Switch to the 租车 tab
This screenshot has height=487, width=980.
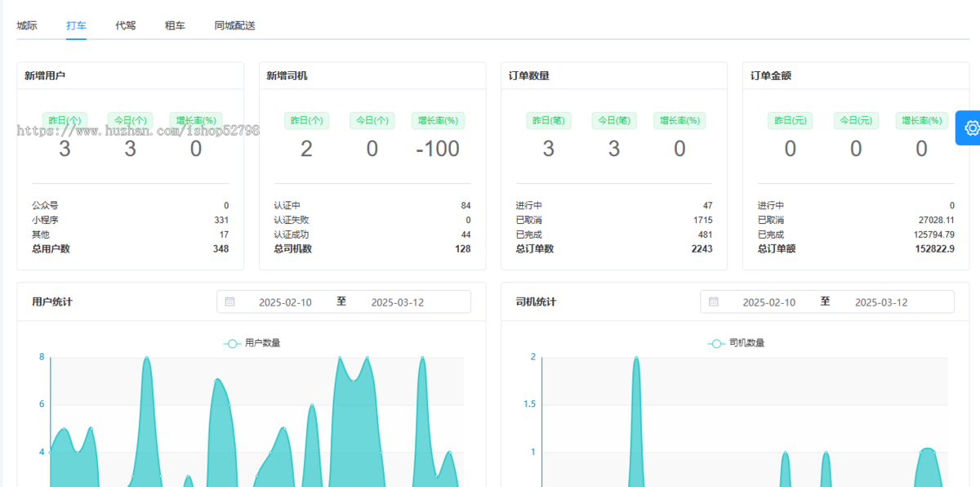coord(175,25)
